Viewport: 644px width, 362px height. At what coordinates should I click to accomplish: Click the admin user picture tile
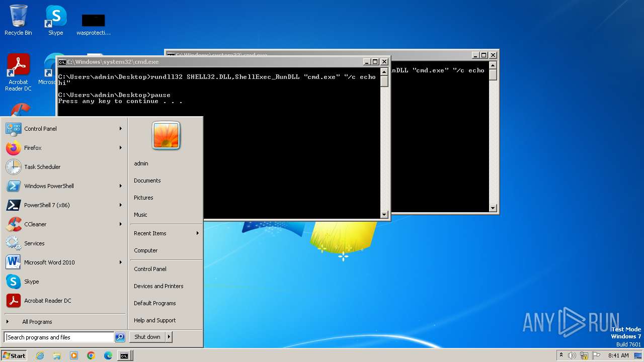tap(166, 136)
